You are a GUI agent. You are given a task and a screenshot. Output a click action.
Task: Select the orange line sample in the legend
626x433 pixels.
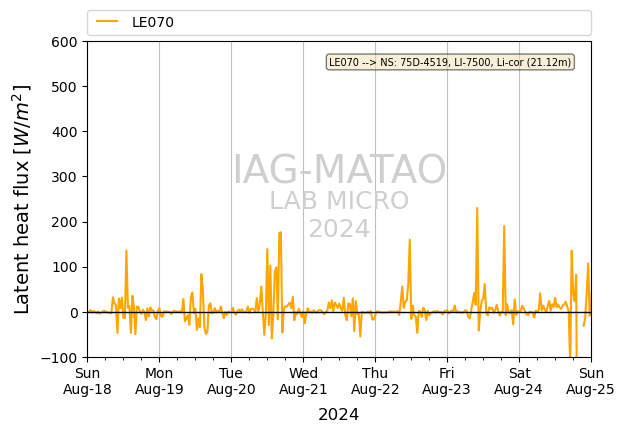(107, 22)
